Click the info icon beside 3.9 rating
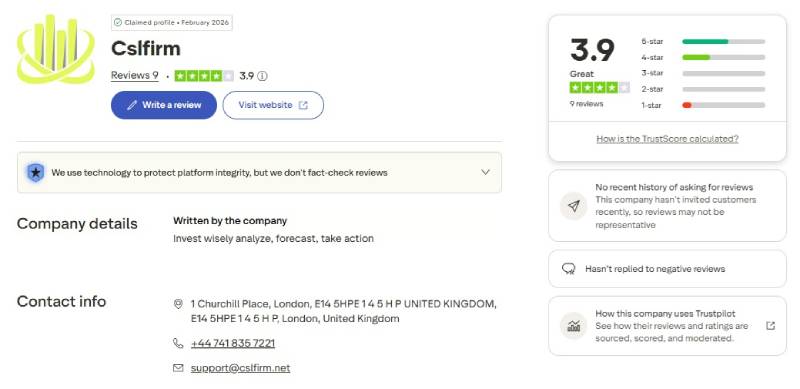 (x=262, y=76)
